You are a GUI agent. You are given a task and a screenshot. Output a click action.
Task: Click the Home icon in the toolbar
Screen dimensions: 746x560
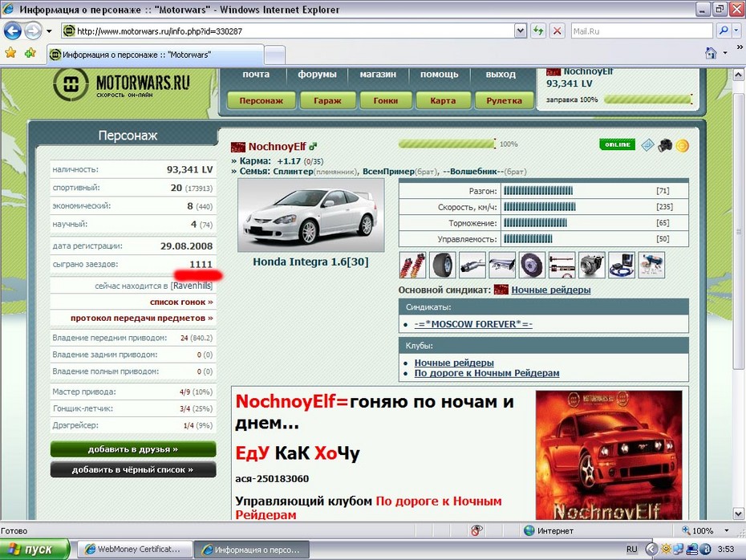coord(711,53)
